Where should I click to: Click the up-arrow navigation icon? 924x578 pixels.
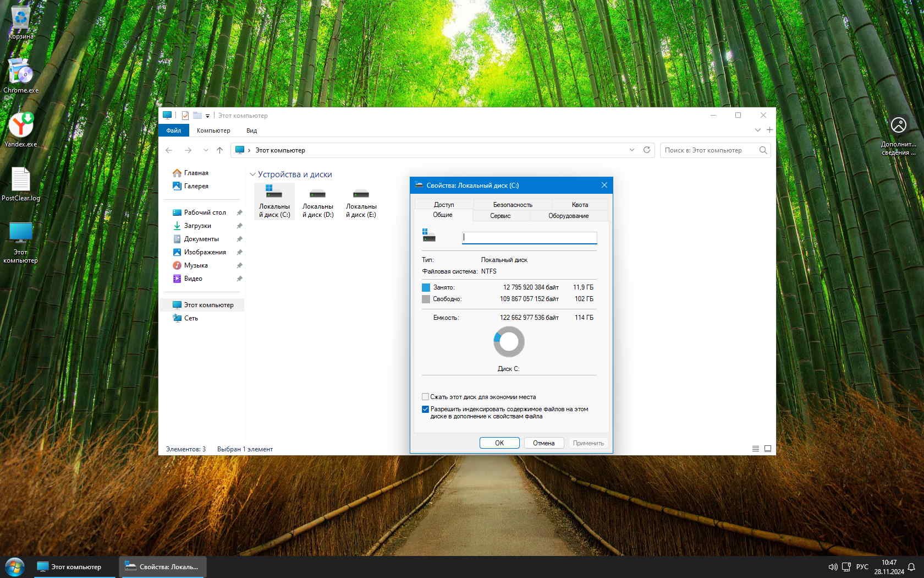click(x=220, y=150)
